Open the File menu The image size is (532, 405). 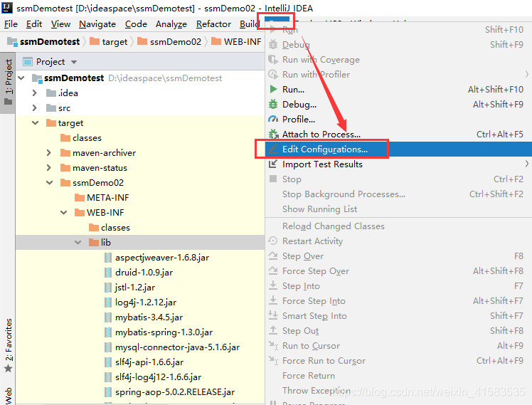pyautogui.click(x=11, y=24)
